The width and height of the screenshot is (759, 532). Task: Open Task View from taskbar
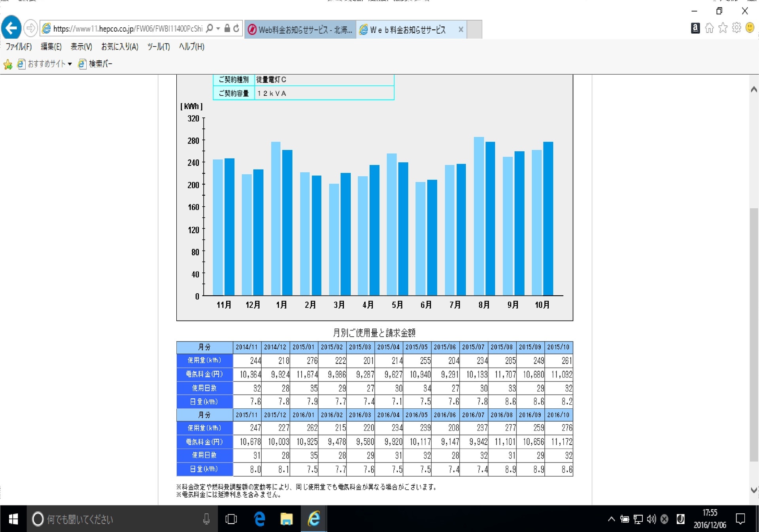pyautogui.click(x=231, y=519)
